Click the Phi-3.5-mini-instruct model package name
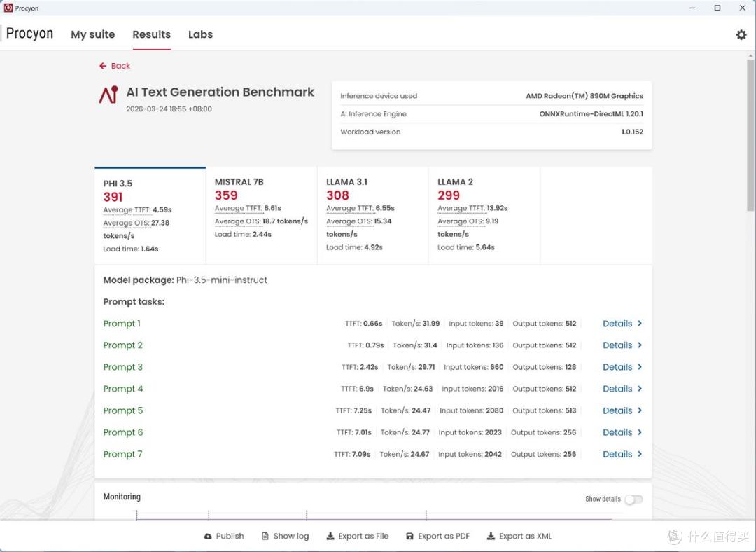The width and height of the screenshot is (756, 552). pos(222,280)
